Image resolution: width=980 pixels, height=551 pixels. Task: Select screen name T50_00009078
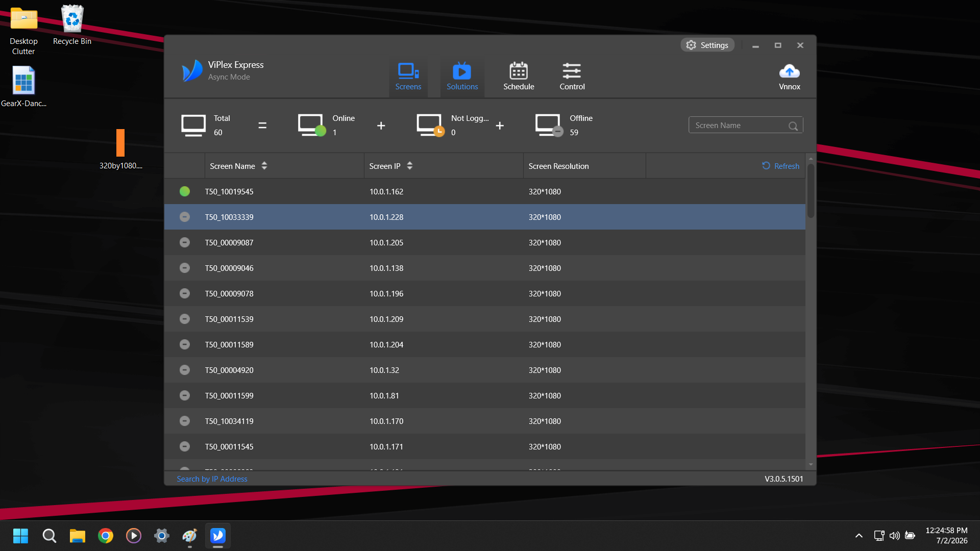tap(229, 293)
